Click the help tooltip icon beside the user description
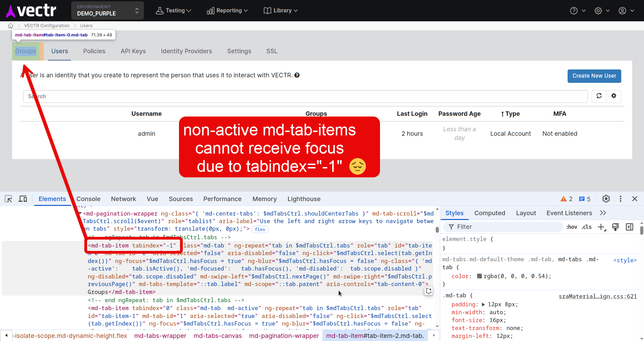Screen dimensions: 644x341 [x=297, y=75]
